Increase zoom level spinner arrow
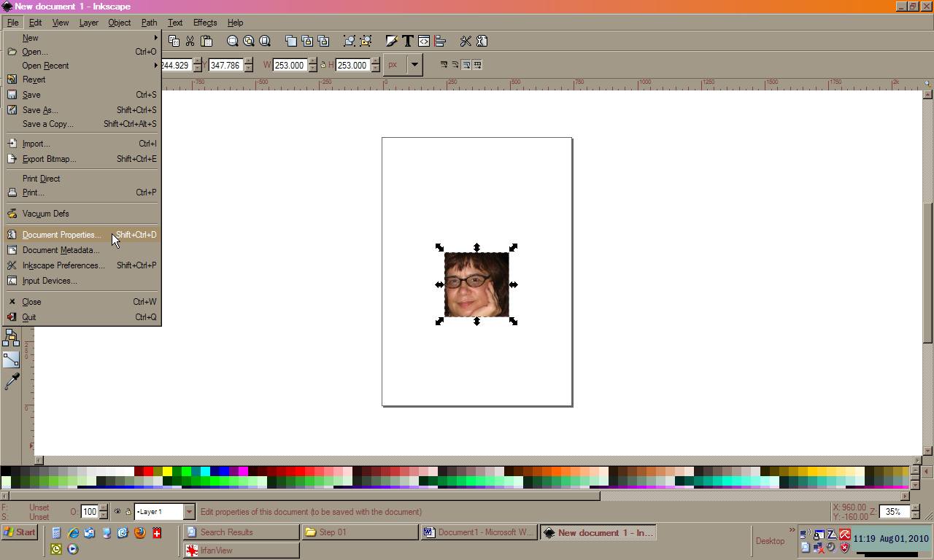 (x=915, y=507)
